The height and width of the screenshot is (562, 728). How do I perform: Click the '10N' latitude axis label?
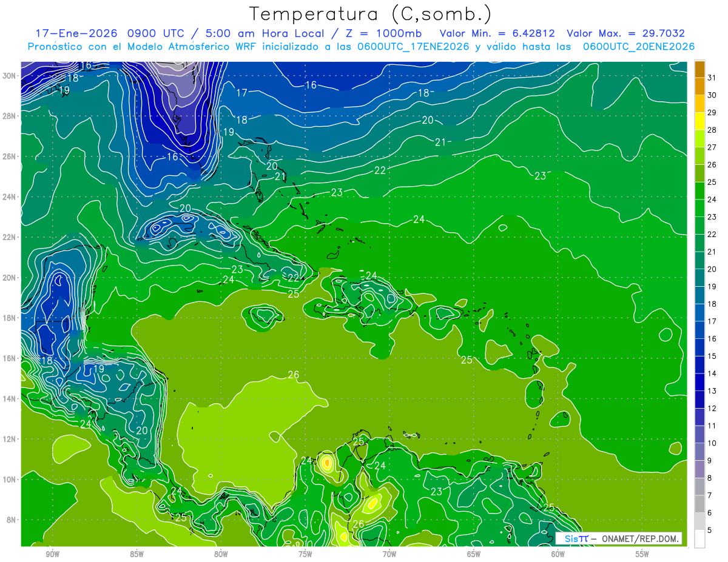click(9, 480)
